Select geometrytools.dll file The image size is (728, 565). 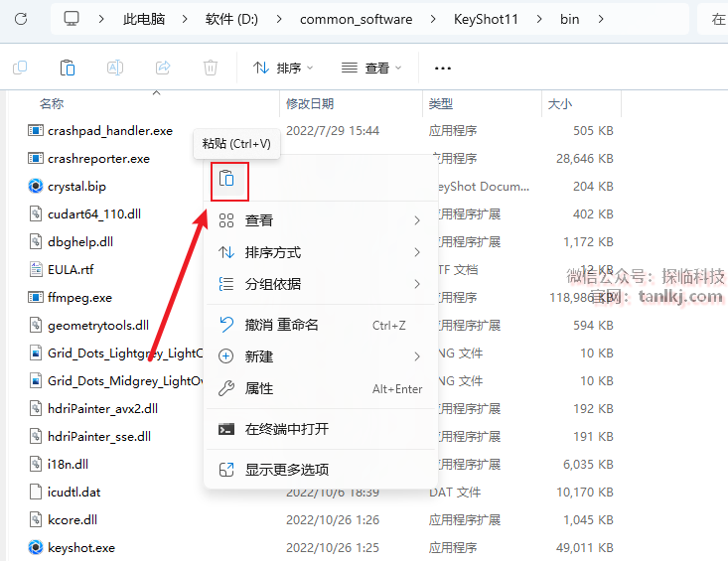pos(98,326)
